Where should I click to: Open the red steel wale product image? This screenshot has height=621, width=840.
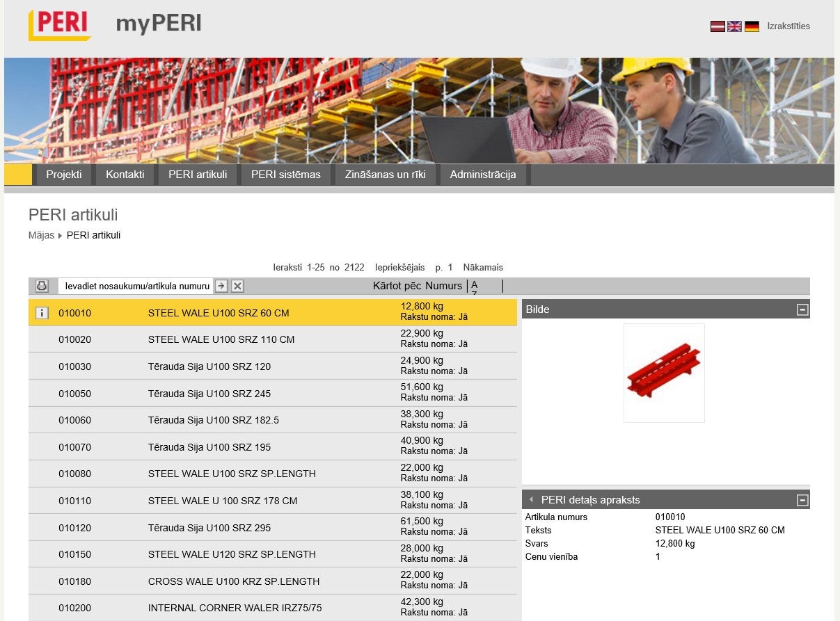(664, 373)
